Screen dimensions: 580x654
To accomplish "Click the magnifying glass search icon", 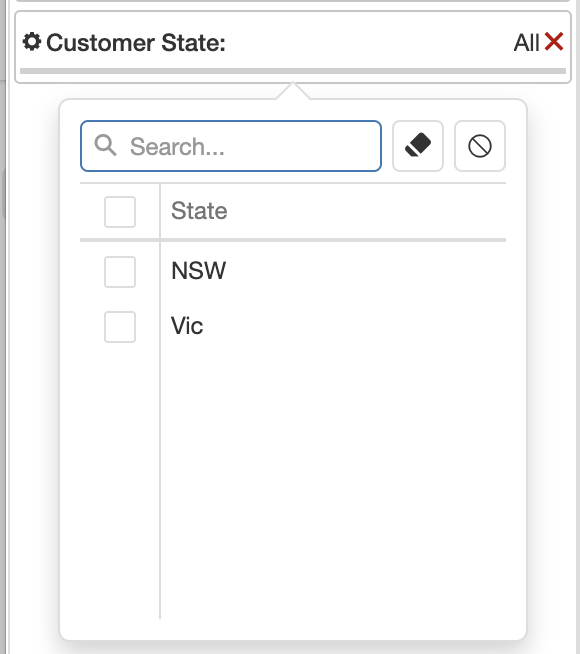I will pos(105,146).
